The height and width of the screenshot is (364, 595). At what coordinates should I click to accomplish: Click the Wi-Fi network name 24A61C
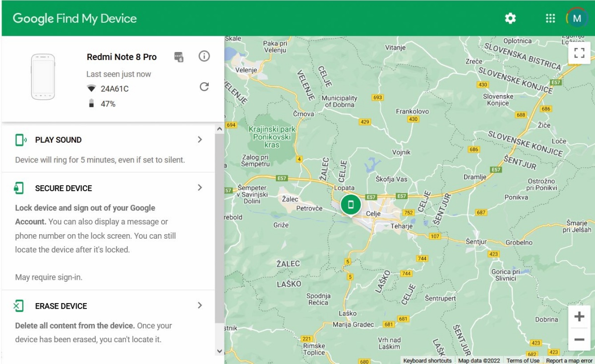pyautogui.click(x=115, y=89)
